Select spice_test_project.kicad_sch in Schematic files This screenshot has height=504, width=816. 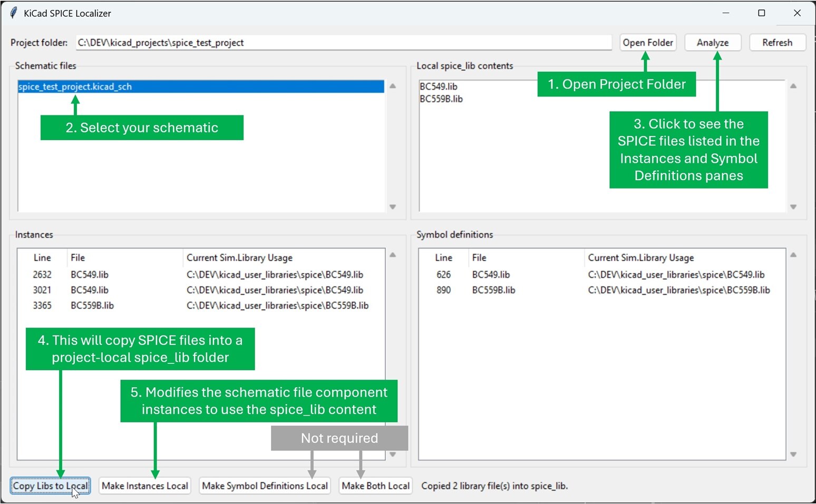tap(201, 86)
